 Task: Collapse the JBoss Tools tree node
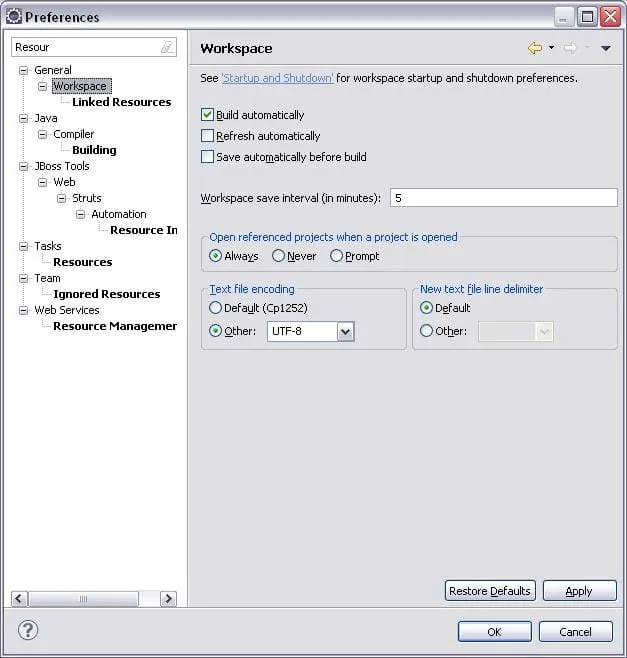pos(24,166)
